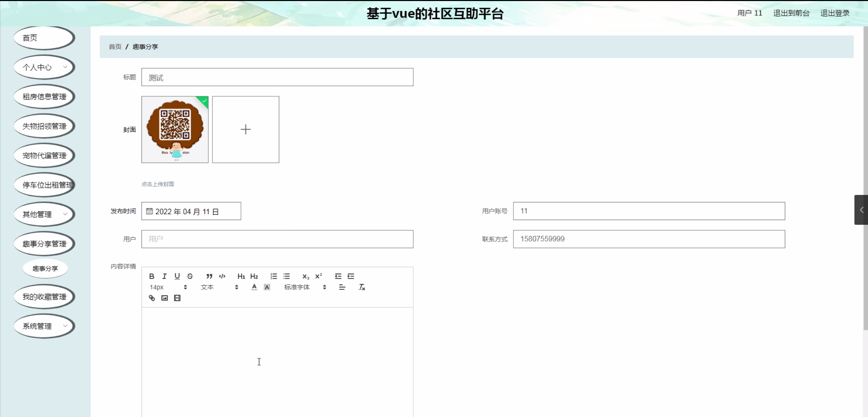Viewport: 868px width, 417px height.
Task: Toggle superscript formatting
Action: tap(318, 276)
